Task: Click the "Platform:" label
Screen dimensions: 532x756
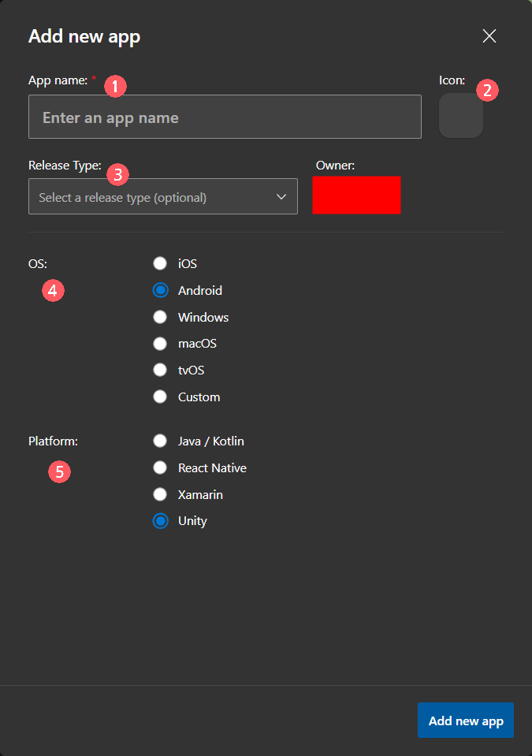Action: 53,441
